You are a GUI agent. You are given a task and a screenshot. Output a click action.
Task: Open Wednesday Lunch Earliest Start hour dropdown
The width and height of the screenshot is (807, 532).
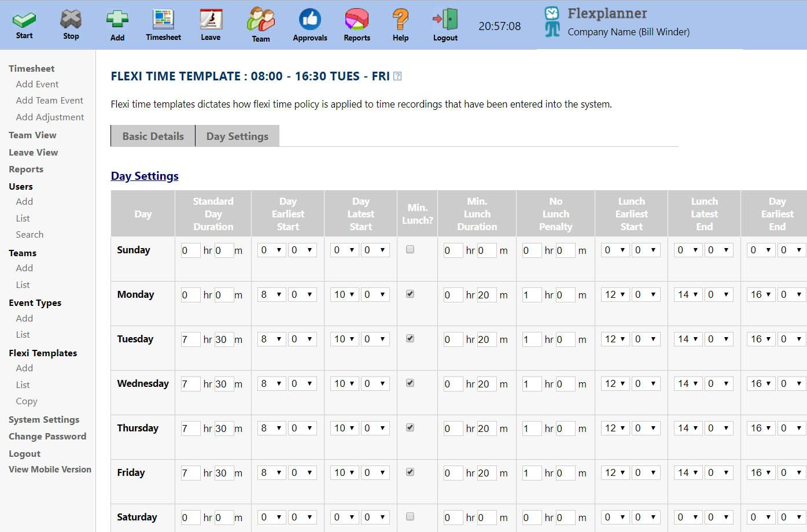click(616, 384)
